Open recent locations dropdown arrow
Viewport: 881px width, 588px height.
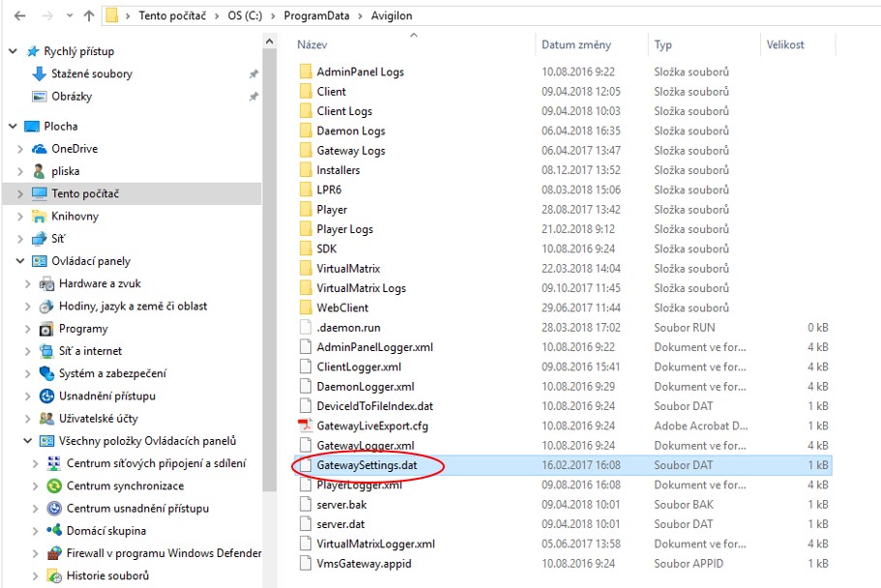point(69,15)
